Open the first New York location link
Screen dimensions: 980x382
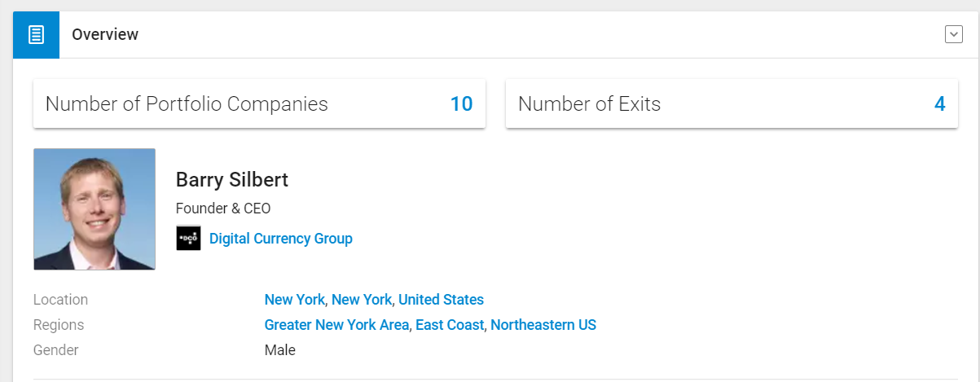pos(294,300)
